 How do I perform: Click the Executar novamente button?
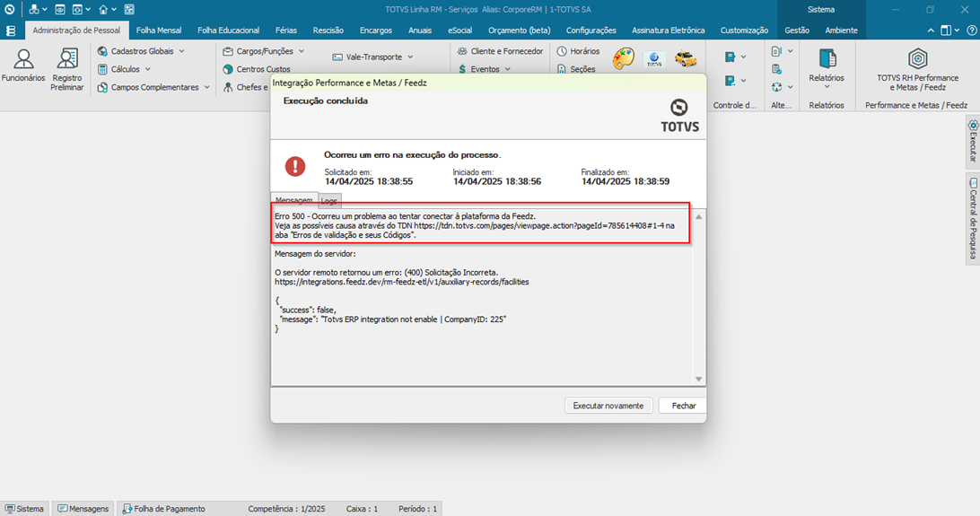pyautogui.click(x=608, y=406)
